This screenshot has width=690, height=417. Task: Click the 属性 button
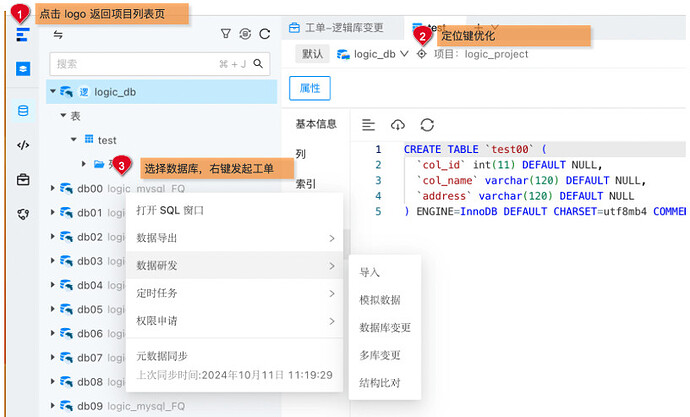pyautogui.click(x=310, y=88)
